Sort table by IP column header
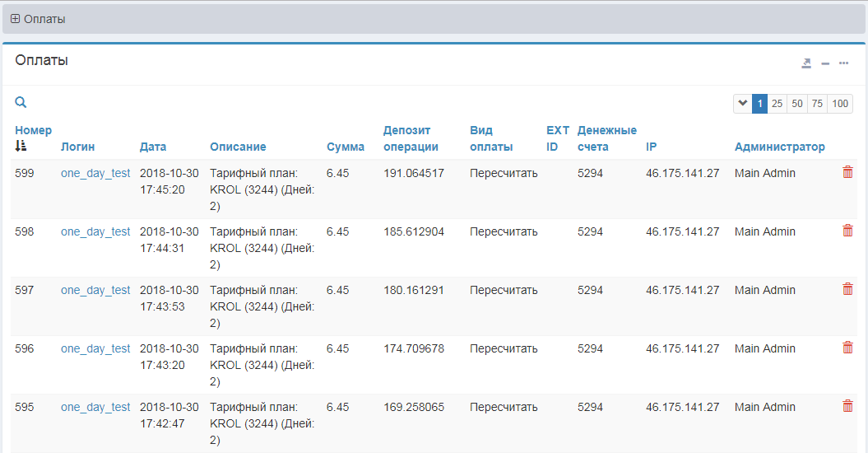This screenshot has width=868, height=453. [x=651, y=147]
